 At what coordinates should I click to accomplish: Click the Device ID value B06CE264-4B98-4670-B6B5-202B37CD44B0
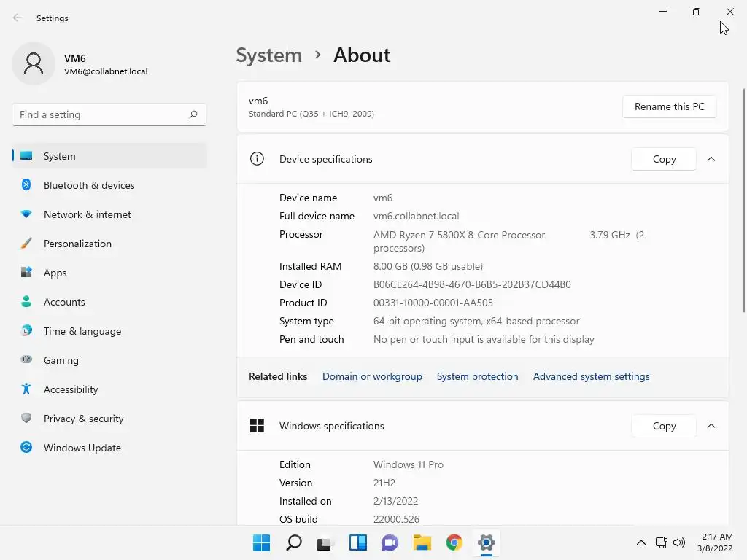[472, 284]
